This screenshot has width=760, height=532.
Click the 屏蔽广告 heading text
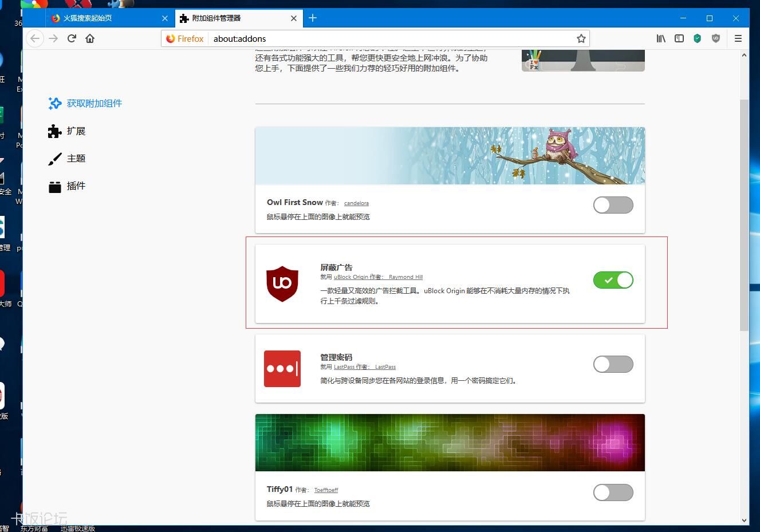336,267
